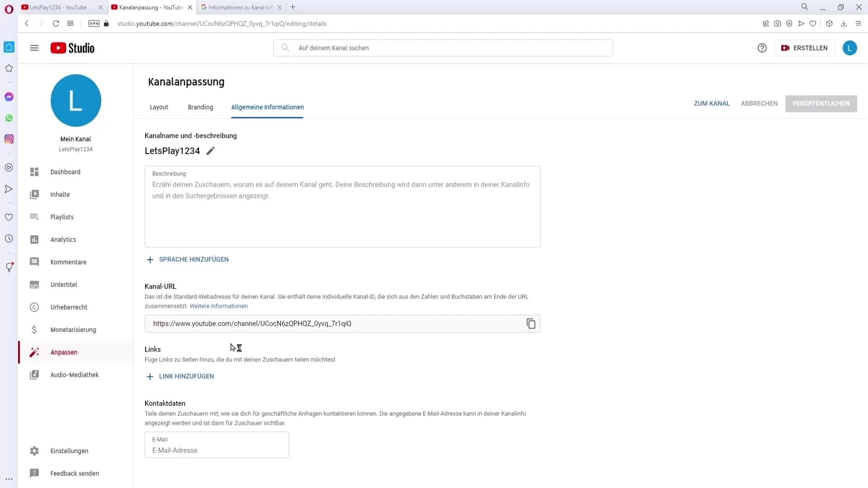The height and width of the screenshot is (488, 868).
Task: Open Monetarisierung settings
Action: point(73,329)
